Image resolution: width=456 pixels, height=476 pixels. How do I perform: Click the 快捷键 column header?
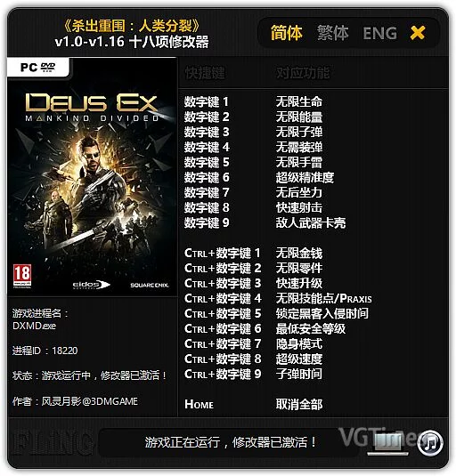tap(205, 73)
